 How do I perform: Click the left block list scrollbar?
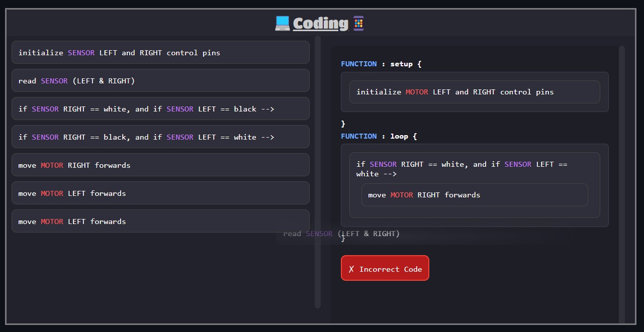click(317, 171)
